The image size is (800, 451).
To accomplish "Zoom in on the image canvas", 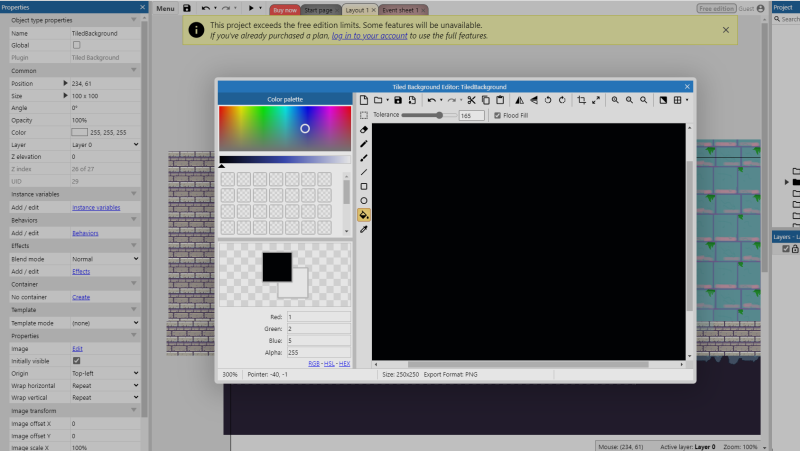I will [615, 100].
